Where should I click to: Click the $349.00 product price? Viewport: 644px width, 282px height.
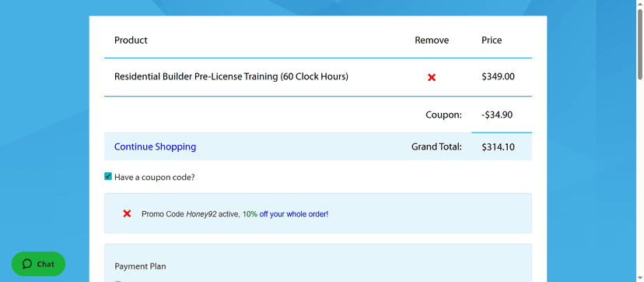(498, 76)
